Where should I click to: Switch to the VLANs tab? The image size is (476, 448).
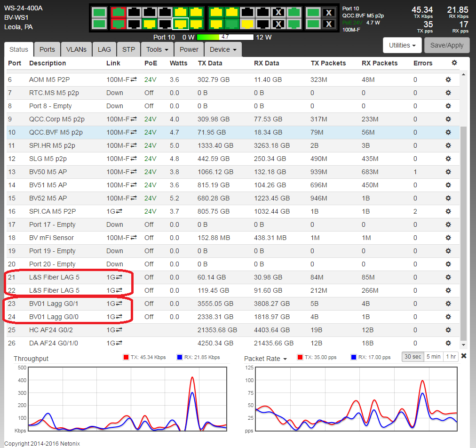pyautogui.click(x=76, y=49)
